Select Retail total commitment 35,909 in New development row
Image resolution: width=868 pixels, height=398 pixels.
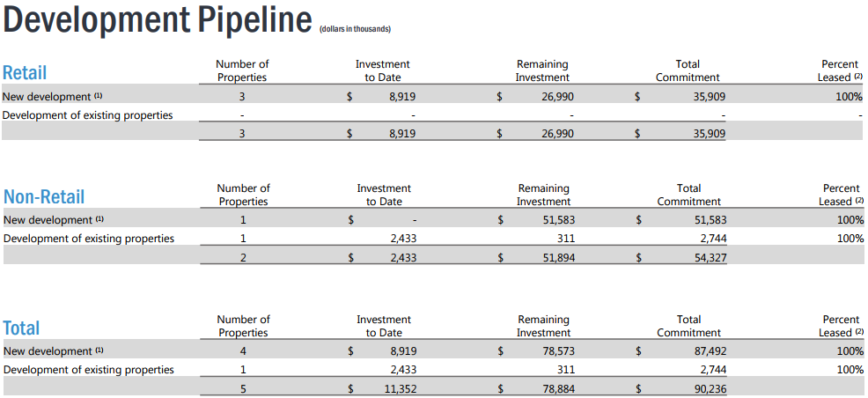(x=710, y=96)
